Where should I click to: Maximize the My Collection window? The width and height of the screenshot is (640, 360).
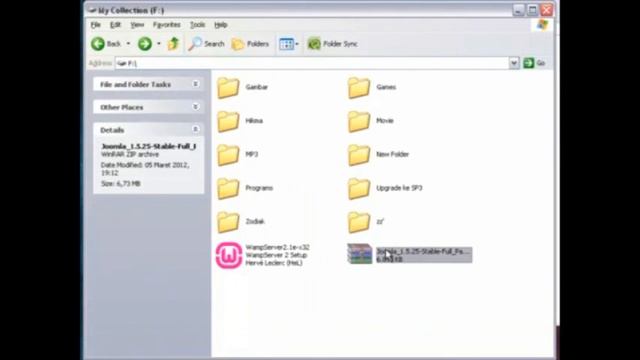532,10
